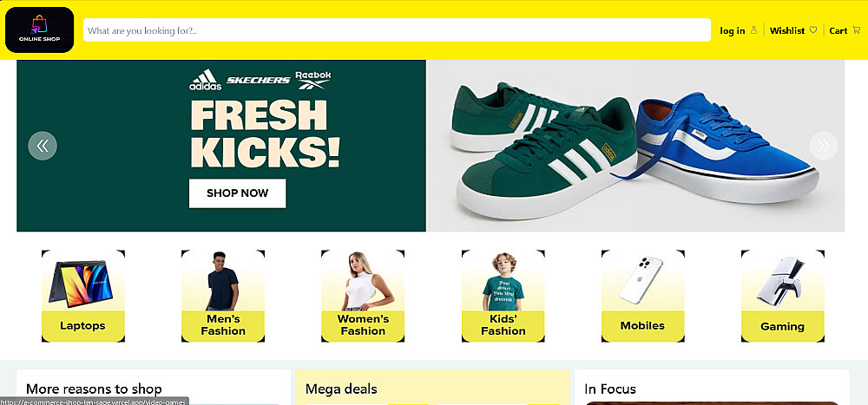Click the shopping cart icon

857,30
